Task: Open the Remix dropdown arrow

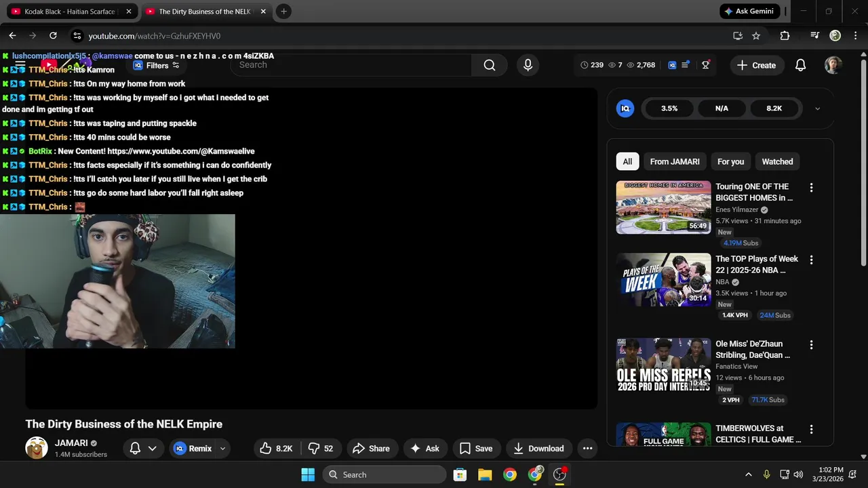Action: tap(222, 448)
